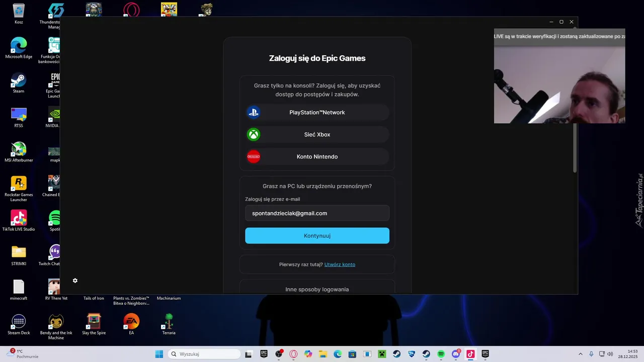Open Discord from the taskbar

click(x=456, y=354)
